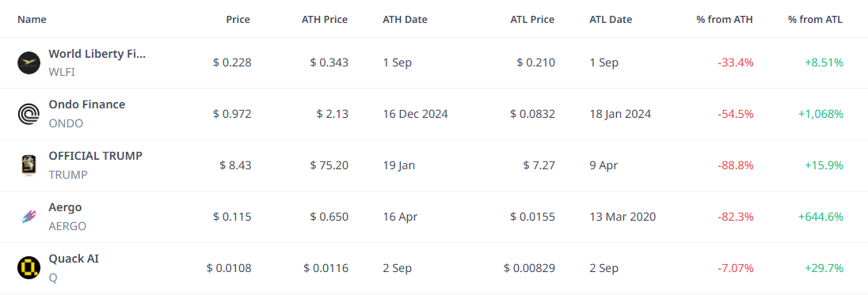Click the Ondo Finance spiral logo

[x=29, y=115]
